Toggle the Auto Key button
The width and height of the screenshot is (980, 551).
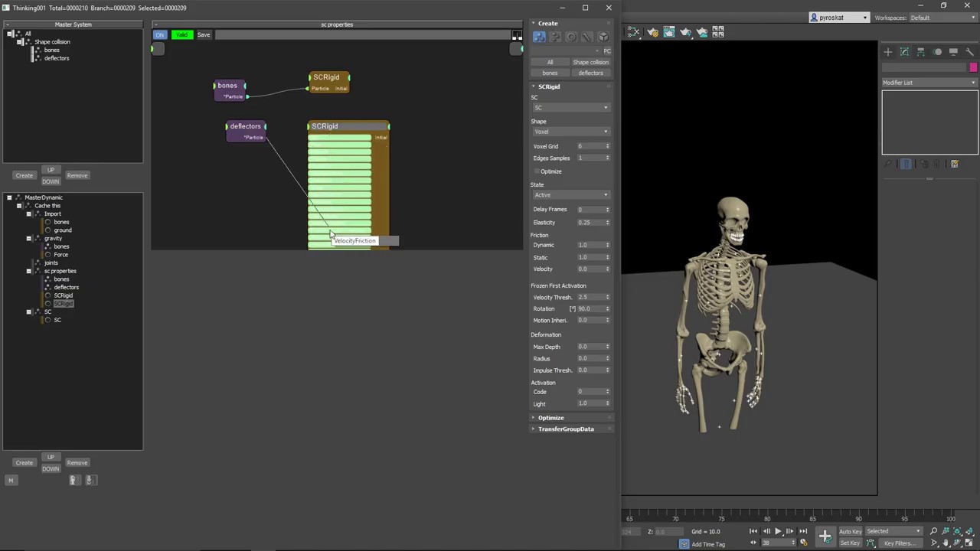tap(850, 531)
